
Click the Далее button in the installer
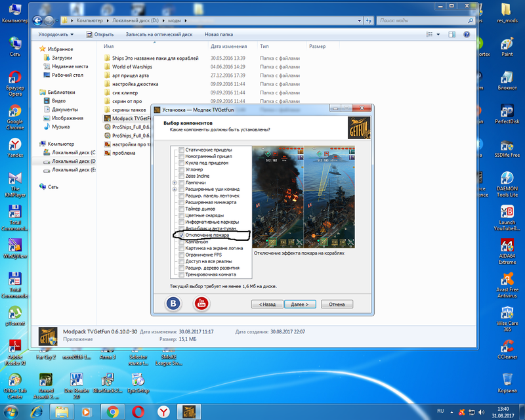point(300,304)
